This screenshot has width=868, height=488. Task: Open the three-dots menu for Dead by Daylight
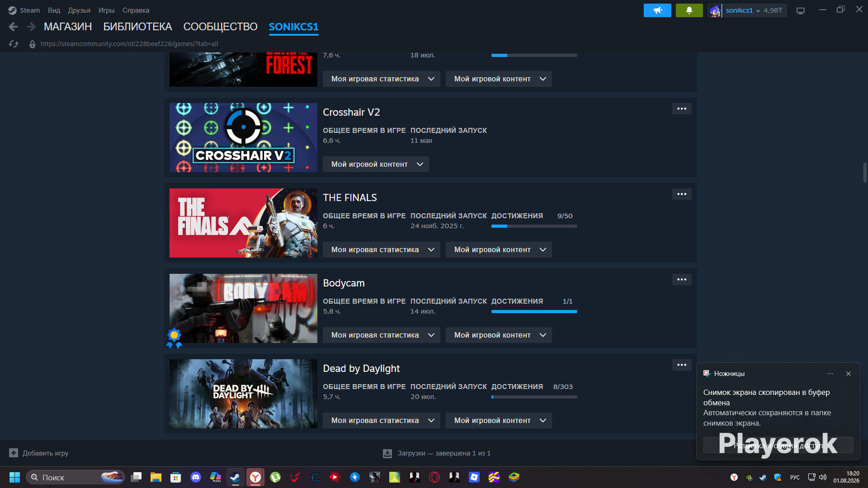(x=682, y=365)
